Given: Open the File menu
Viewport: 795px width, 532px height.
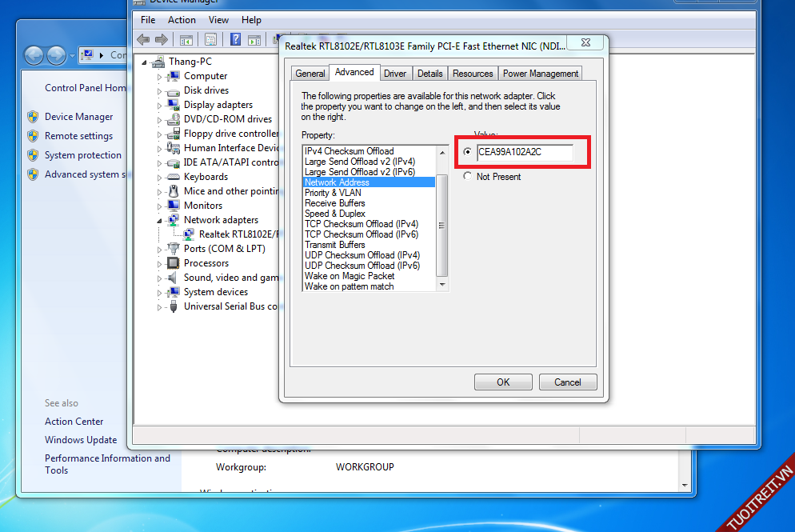Looking at the screenshot, I should click(x=148, y=20).
